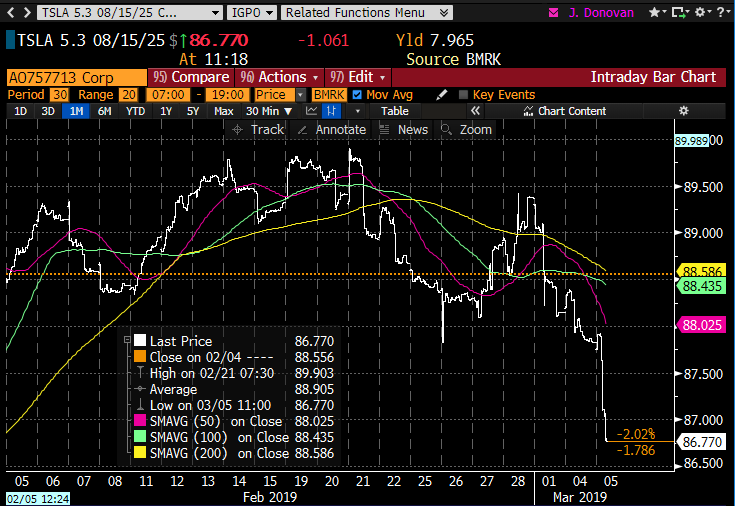Open the Price field dropdown arrow
This screenshot has width=735, height=506.
tap(300, 95)
